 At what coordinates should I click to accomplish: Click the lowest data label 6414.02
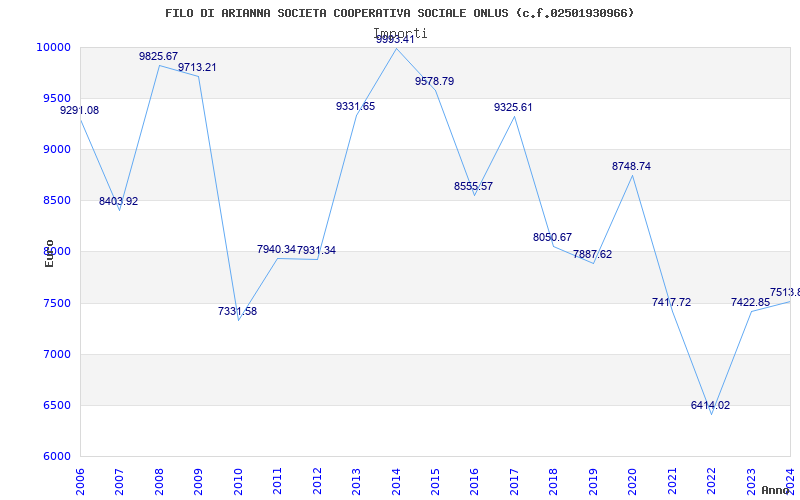710,405
